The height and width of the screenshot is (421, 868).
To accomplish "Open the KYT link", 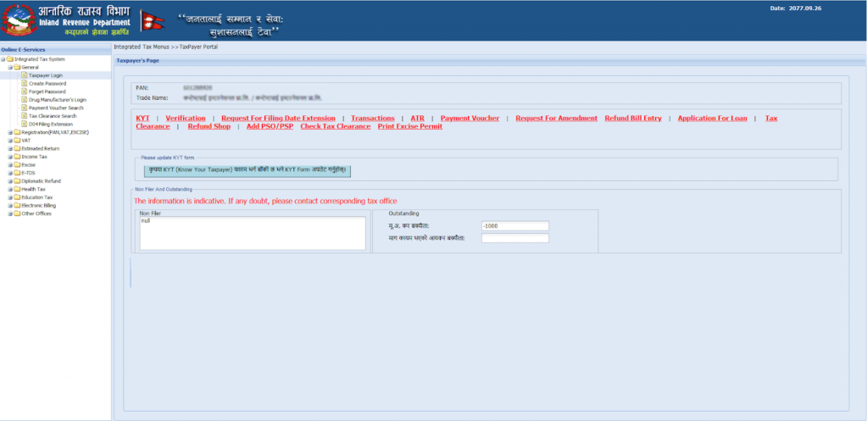I will point(142,118).
